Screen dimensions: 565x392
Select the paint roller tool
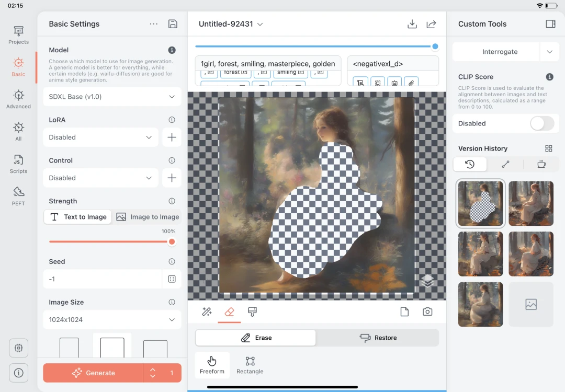pyautogui.click(x=252, y=312)
